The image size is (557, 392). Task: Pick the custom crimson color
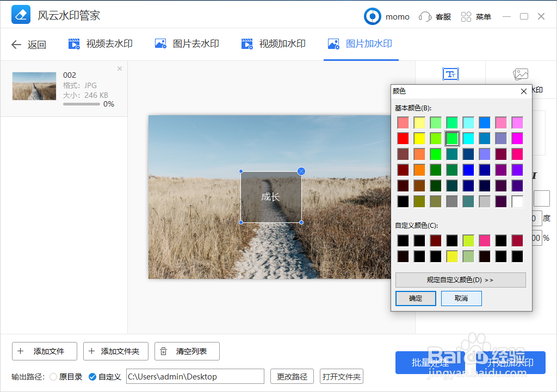coord(517,240)
